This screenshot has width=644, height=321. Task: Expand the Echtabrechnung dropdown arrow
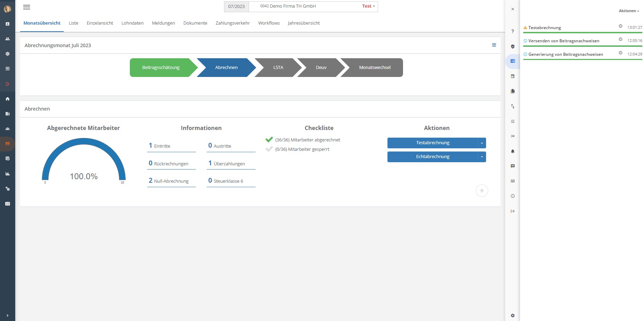[x=482, y=157]
